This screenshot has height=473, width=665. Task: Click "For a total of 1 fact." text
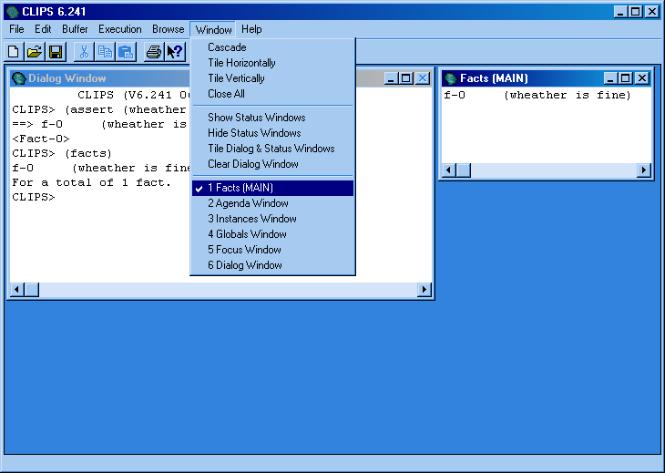point(91,183)
